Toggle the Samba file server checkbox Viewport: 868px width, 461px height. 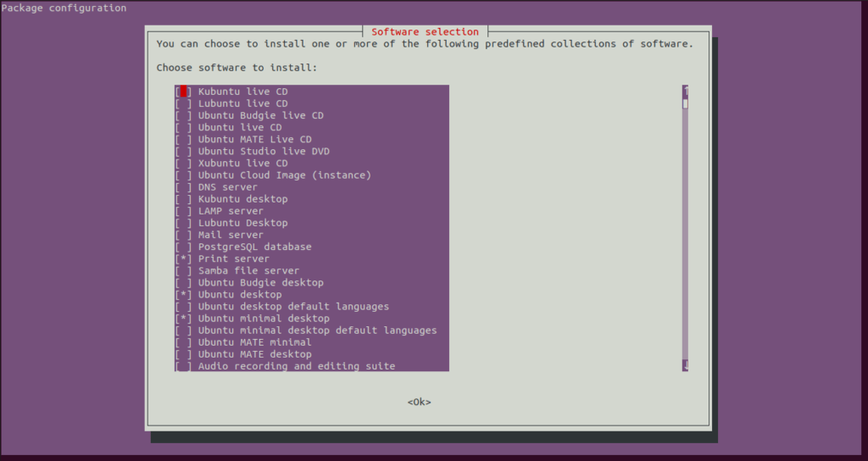[x=183, y=270]
